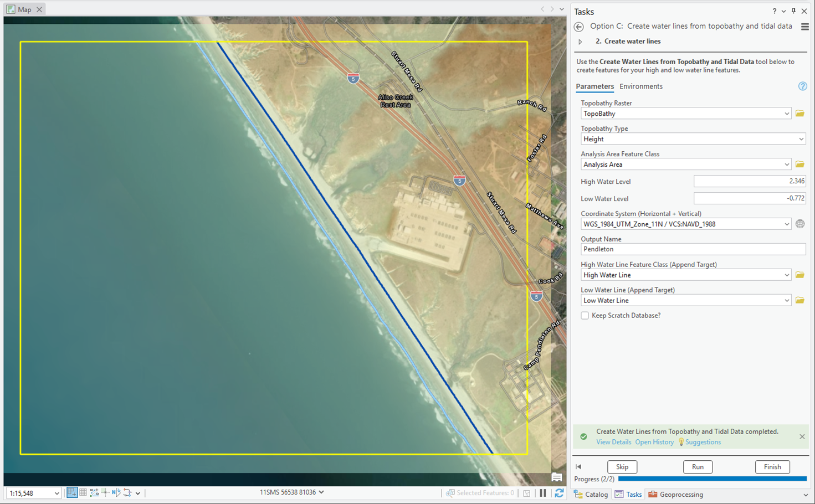The image size is (815, 504).
Task: Click Output Name field Pendleton
Action: point(693,249)
